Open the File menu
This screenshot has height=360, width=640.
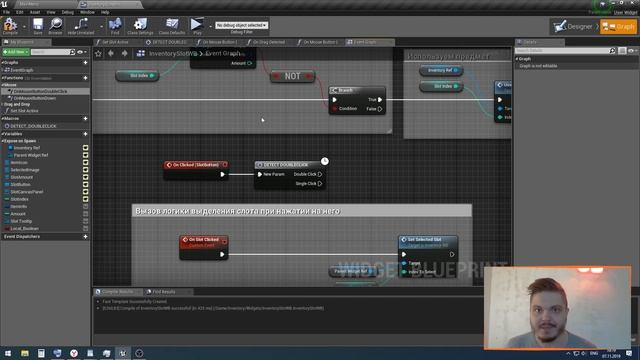[7, 12]
